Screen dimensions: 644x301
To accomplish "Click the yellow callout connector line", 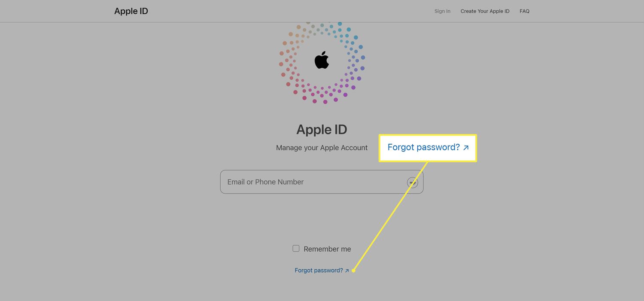I will coord(391,216).
